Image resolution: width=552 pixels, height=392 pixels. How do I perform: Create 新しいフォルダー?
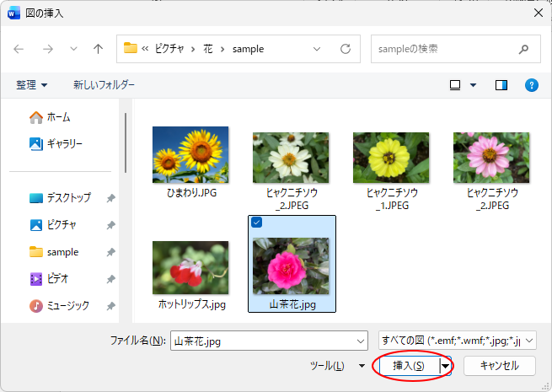(104, 85)
